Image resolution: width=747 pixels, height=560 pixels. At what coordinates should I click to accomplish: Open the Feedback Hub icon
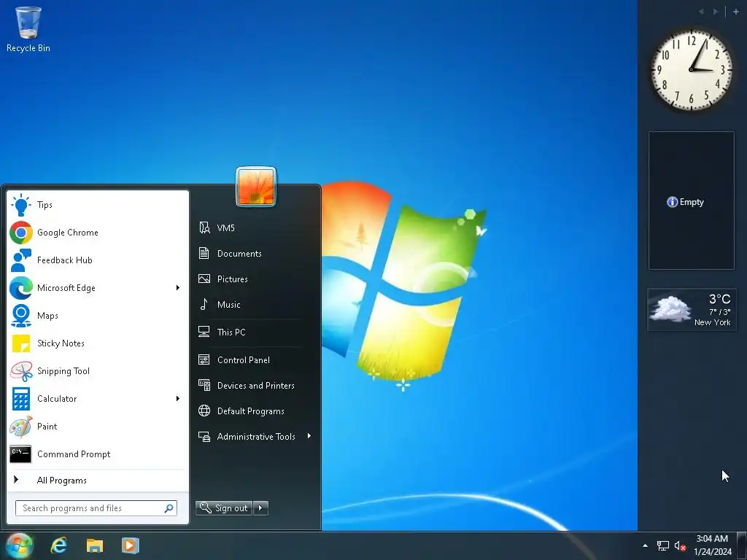(x=21, y=260)
